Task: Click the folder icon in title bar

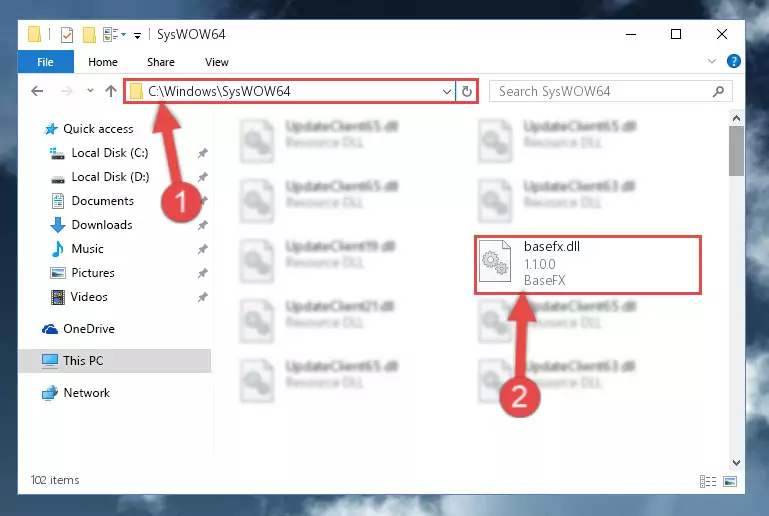Action: click(34, 34)
